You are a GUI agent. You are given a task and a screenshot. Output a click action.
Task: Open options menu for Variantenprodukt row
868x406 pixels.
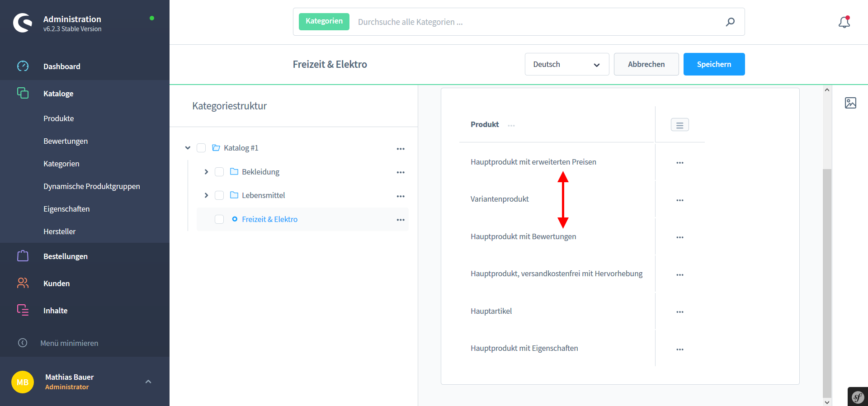click(x=679, y=200)
